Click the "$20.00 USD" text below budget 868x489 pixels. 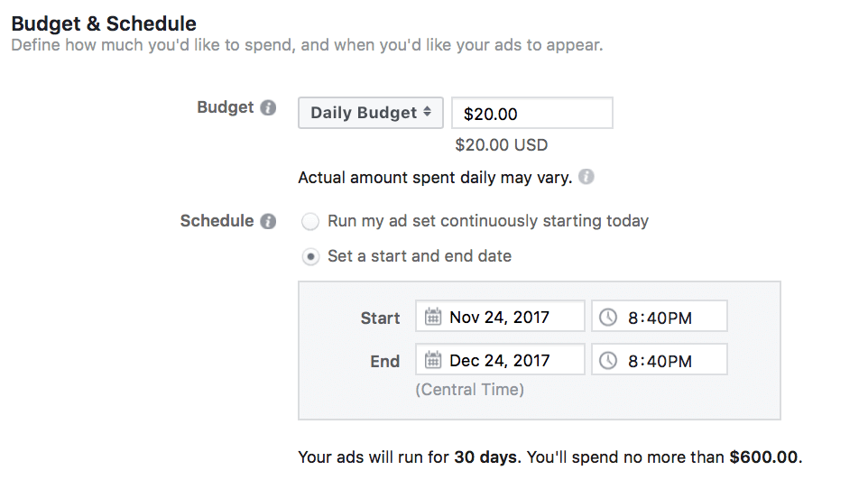[x=501, y=144]
